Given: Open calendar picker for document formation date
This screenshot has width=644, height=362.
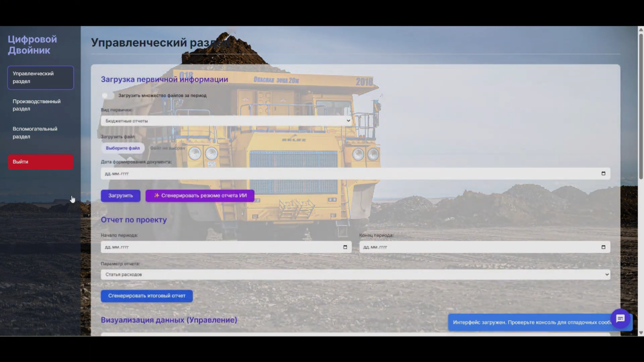Looking at the screenshot, I should click(603, 174).
